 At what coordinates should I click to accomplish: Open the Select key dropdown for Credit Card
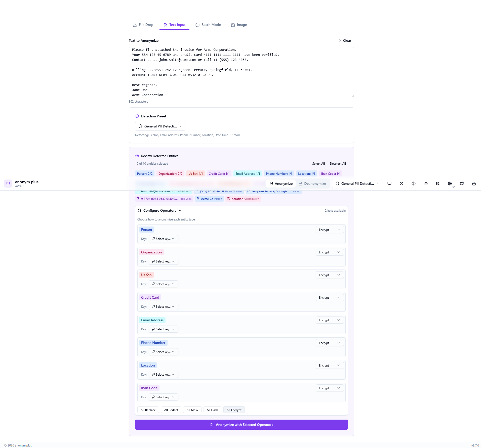(163, 306)
